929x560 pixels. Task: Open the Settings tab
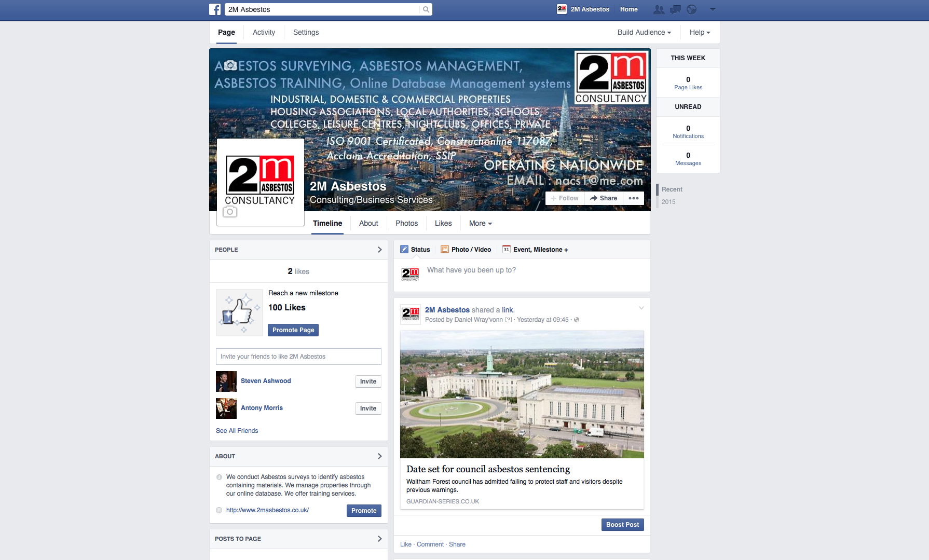[306, 32]
